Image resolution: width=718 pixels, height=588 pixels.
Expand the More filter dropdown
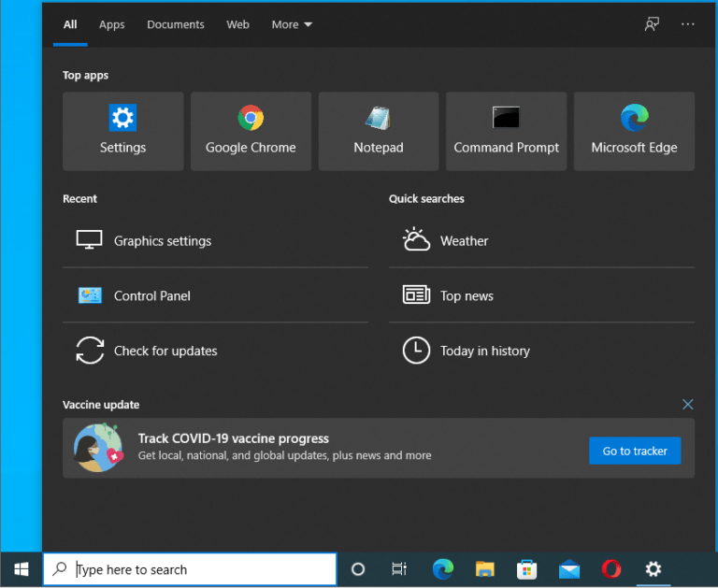click(x=292, y=24)
